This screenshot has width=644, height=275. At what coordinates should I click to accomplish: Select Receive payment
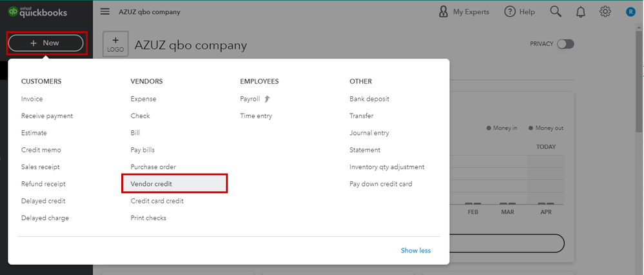[x=47, y=116]
